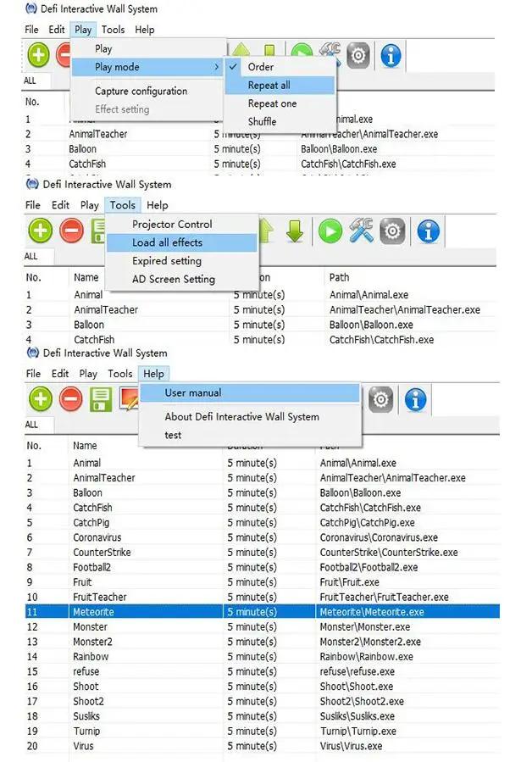Click Football2\Football2.exe path cell
This screenshot has width=532, height=762.
click(x=369, y=567)
